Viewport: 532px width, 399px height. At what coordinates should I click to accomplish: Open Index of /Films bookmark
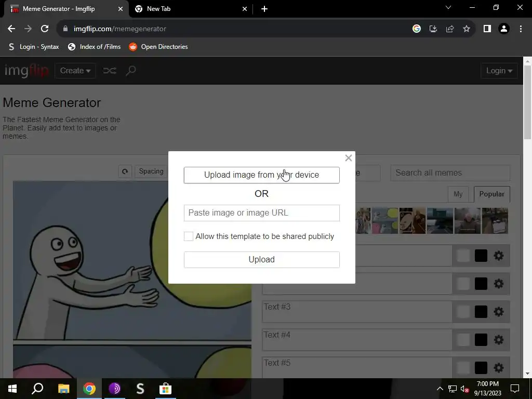coord(95,47)
